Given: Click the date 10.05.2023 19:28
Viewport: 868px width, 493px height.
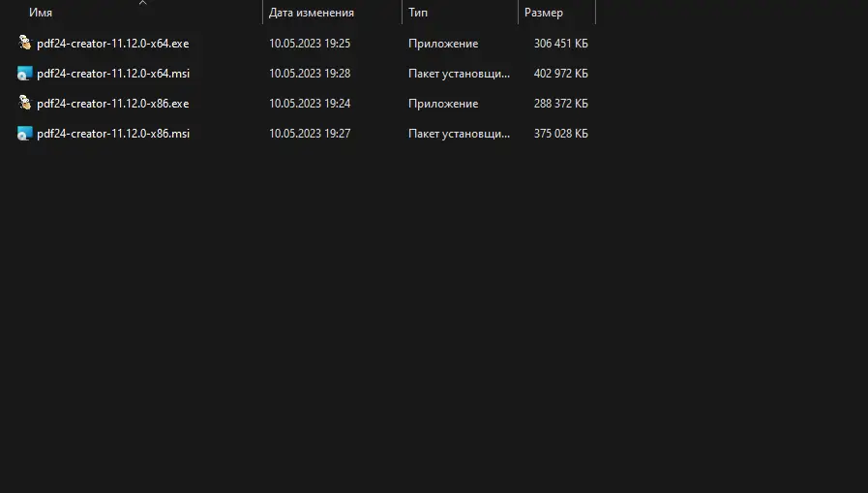Looking at the screenshot, I should (310, 74).
